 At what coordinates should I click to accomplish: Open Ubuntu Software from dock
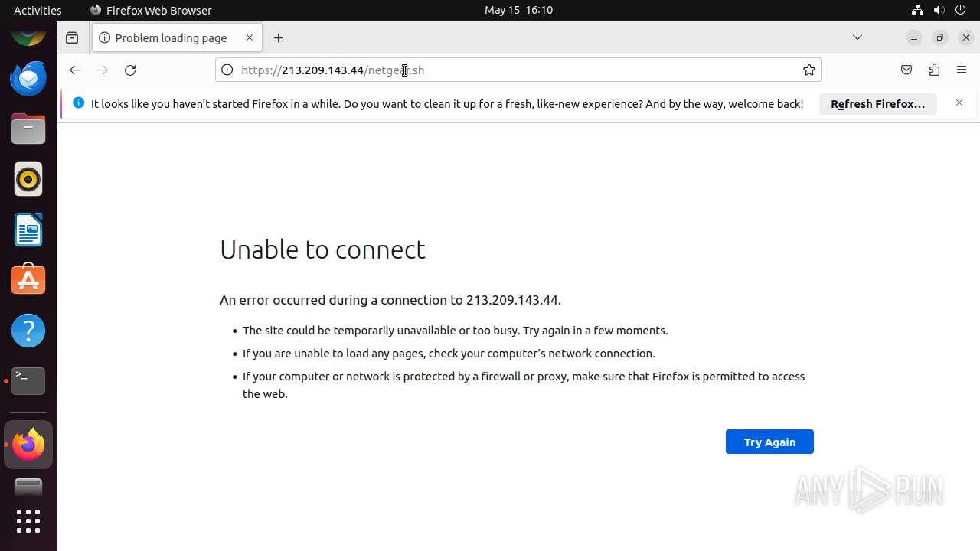[28, 280]
